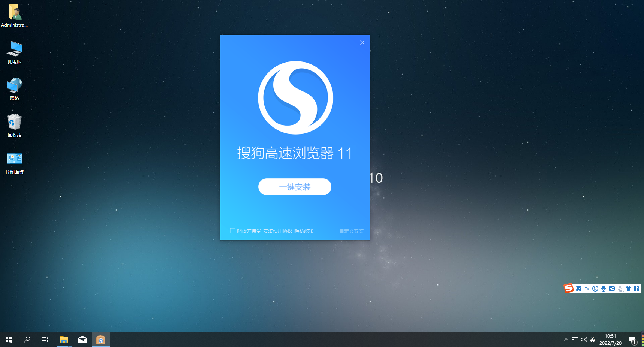Screen dimensions: 644x347
Task: Start Sogou IME voice input microphone
Action: (x=604, y=289)
